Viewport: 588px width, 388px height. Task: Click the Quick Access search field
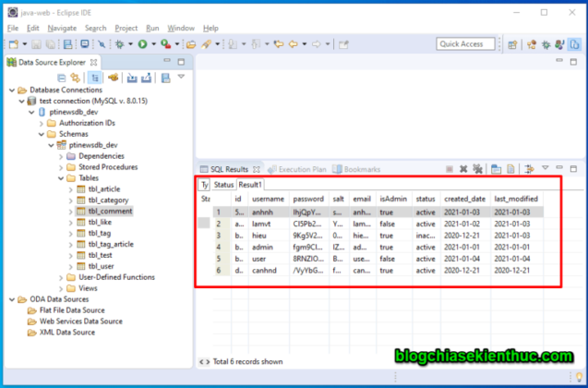point(467,43)
